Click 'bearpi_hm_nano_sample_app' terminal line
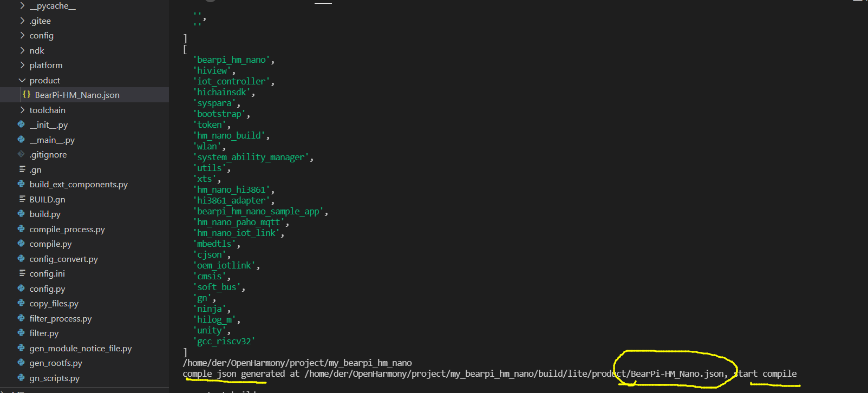This screenshot has height=393, width=868. pyautogui.click(x=259, y=211)
